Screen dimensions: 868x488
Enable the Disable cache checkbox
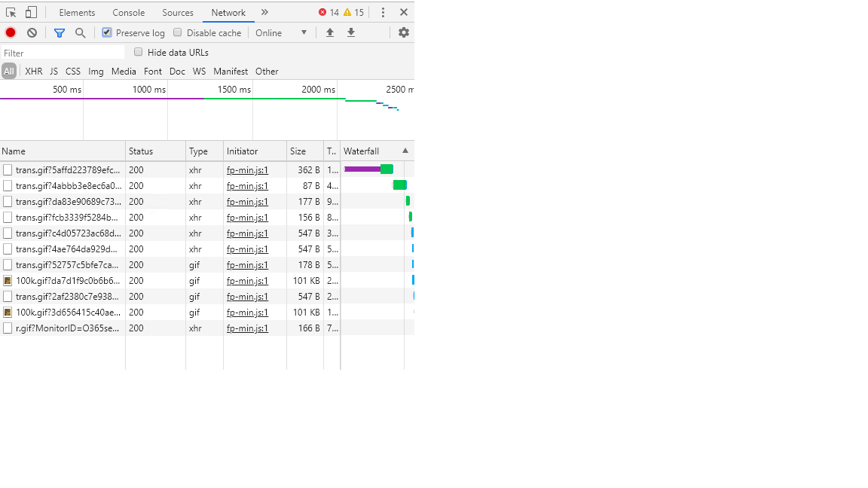[178, 32]
